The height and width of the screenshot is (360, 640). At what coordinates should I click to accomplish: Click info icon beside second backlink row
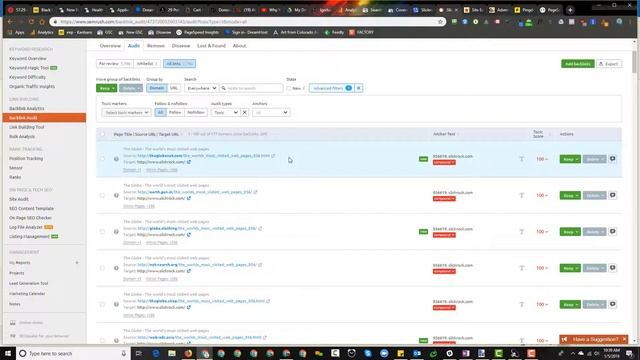tap(116, 195)
